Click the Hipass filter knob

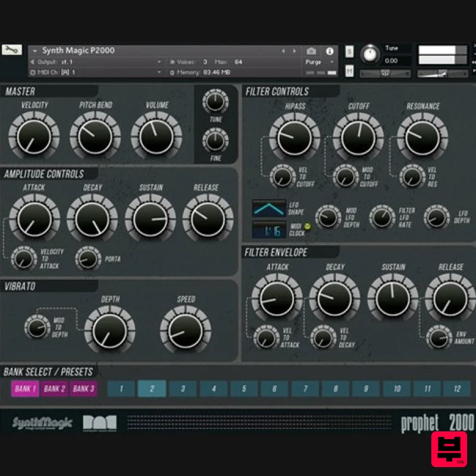click(x=295, y=138)
